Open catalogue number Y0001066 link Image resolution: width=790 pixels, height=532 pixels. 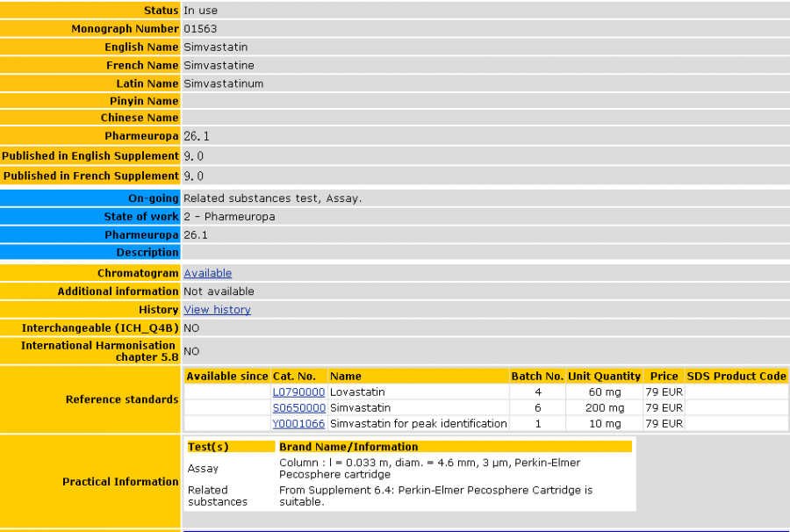click(298, 424)
